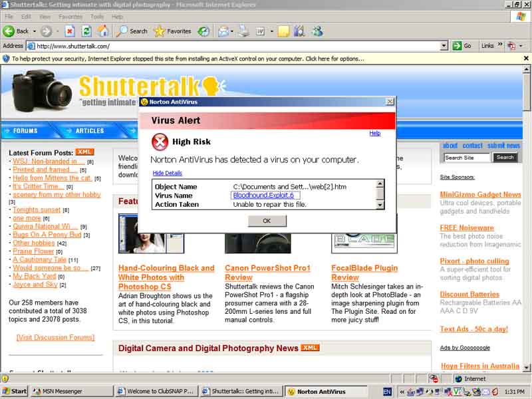The image size is (532, 399).
Task: Click the EN language indicator in taskbar
Action: click(387, 392)
